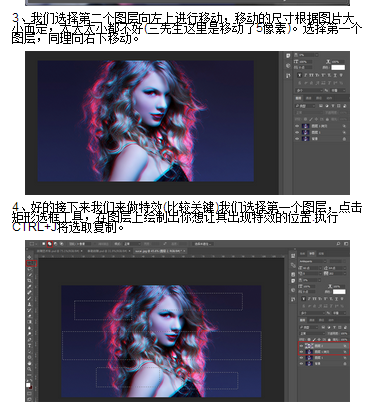Image resolution: width=392 pixels, height=405 pixels.
Task: Click feather input field in lower options bar
Action: coord(84,244)
